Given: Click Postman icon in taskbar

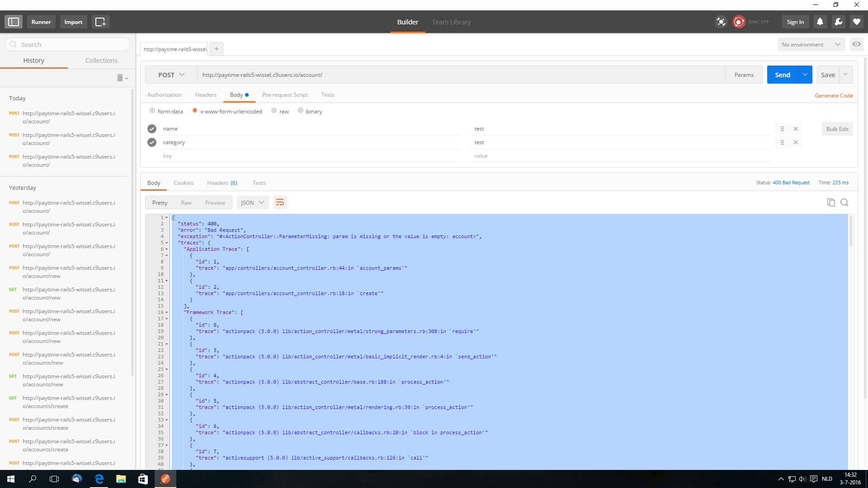Looking at the screenshot, I should pyautogui.click(x=165, y=479).
